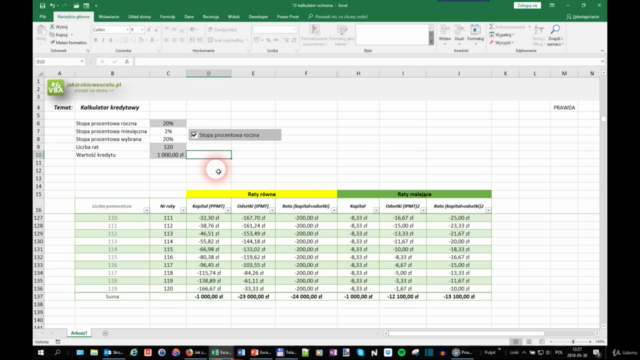Viewport: 640px width, 360px height.
Task: Add a new sheet with plus button
Action: (105, 333)
